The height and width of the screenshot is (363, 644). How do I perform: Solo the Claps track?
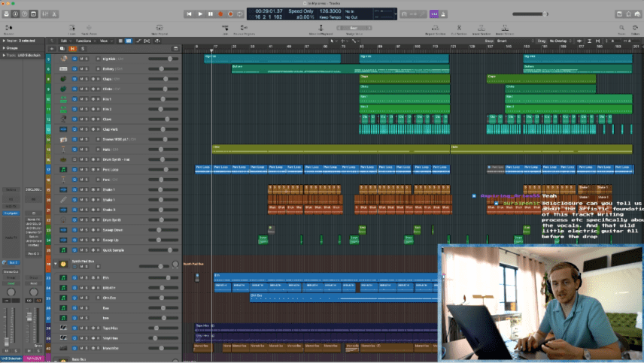pos(87,79)
